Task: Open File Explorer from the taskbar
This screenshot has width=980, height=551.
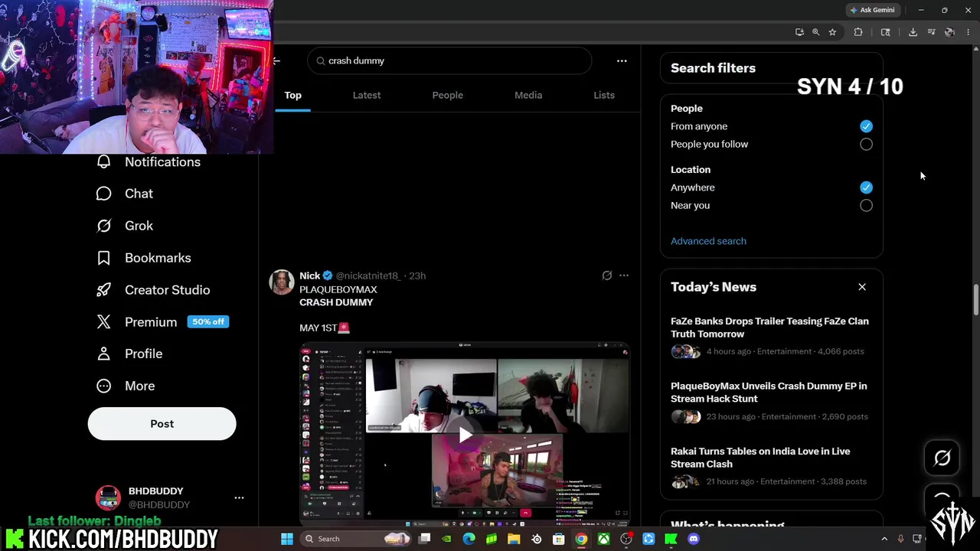Action: tap(514, 539)
